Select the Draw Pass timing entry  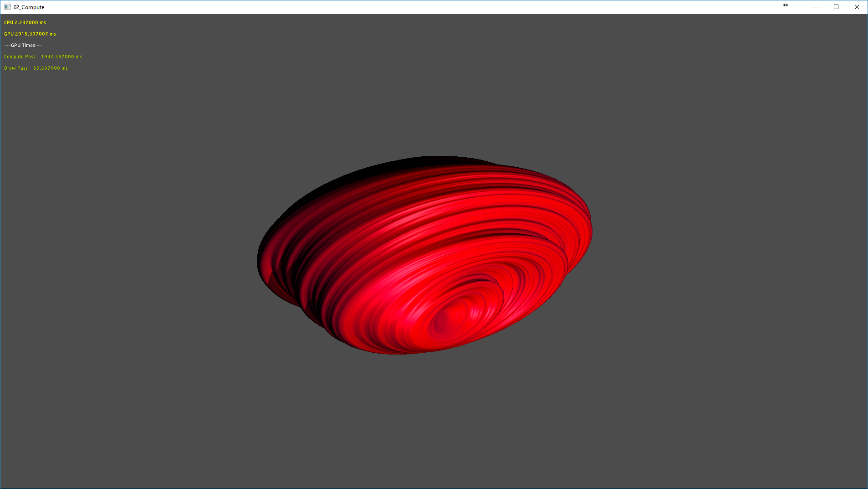point(36,67)
